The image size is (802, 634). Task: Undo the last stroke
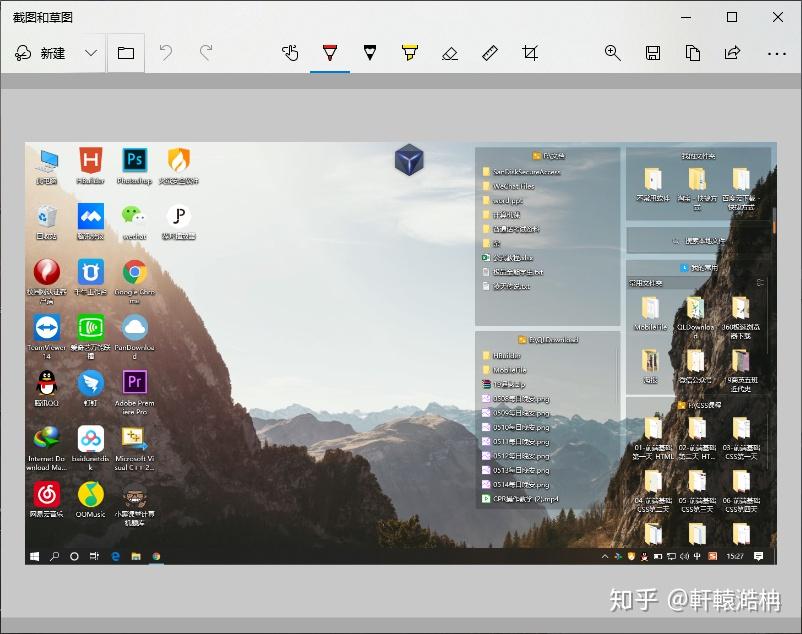point(166,53)
